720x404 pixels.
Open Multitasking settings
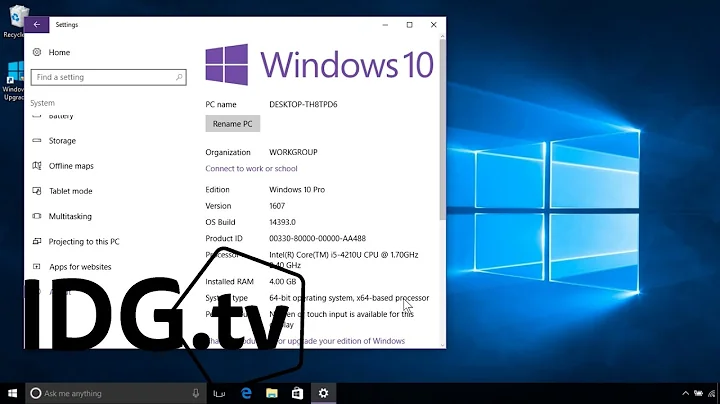pos(70,216)
